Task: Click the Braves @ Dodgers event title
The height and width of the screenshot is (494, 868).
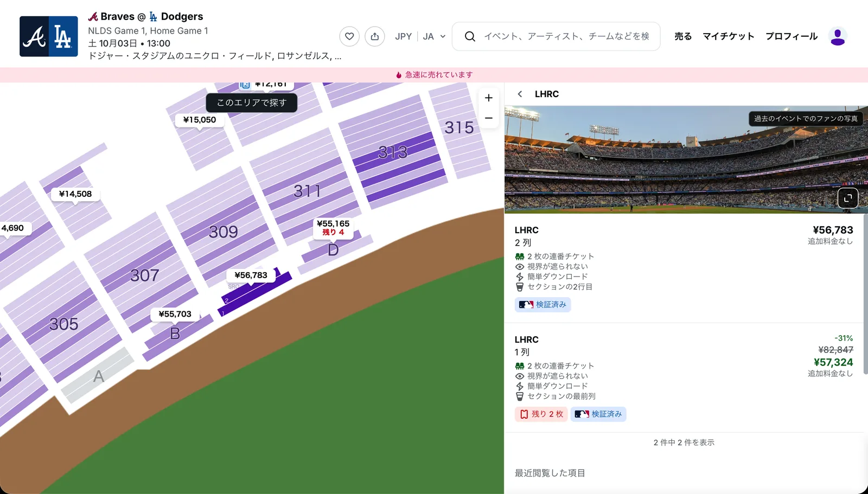Action: [145, 17]
